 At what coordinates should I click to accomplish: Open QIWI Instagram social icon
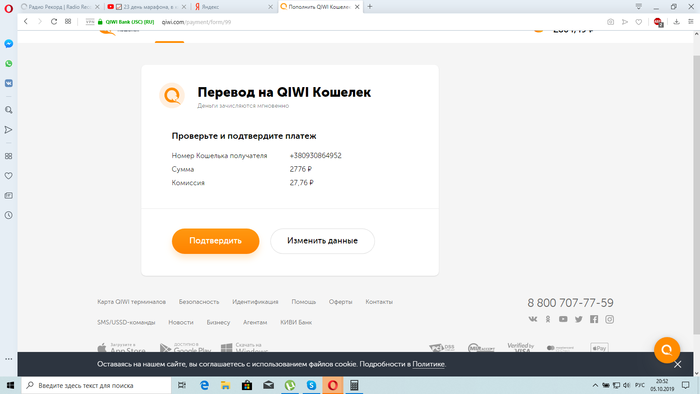[x=609, y=319]
